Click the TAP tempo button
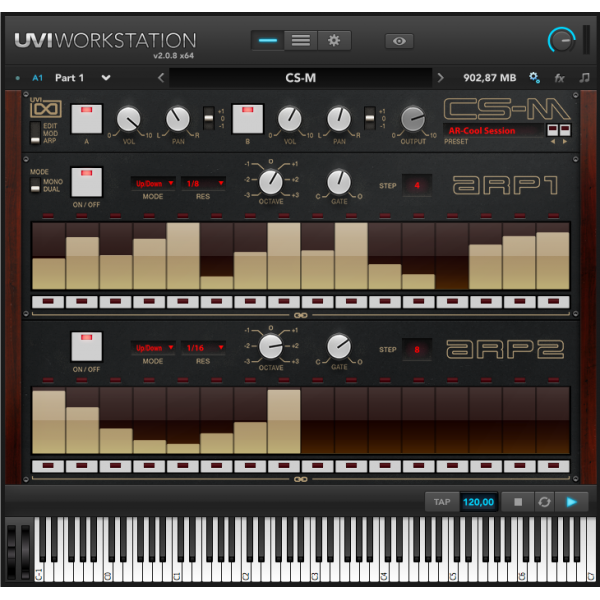The width and height of the screenshot is (600, 600). [442, 502]
